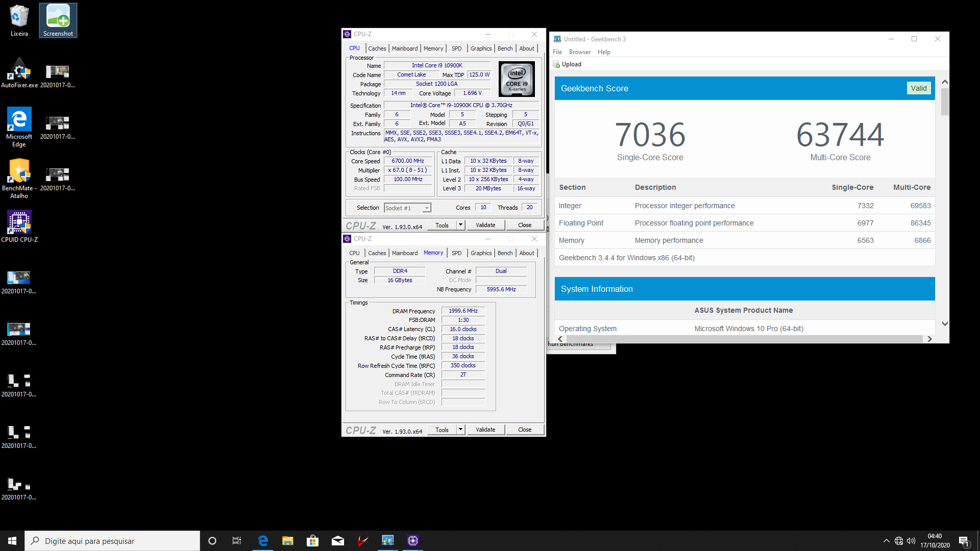Open Geekbench Browser menu
This screenshot has width=980, height=551.
pos(580,52)
